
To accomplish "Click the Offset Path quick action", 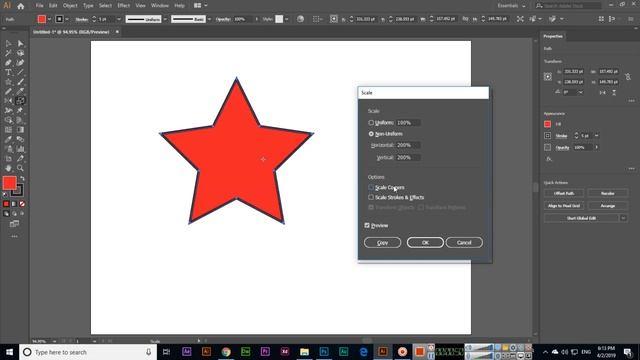I will 564,193.
